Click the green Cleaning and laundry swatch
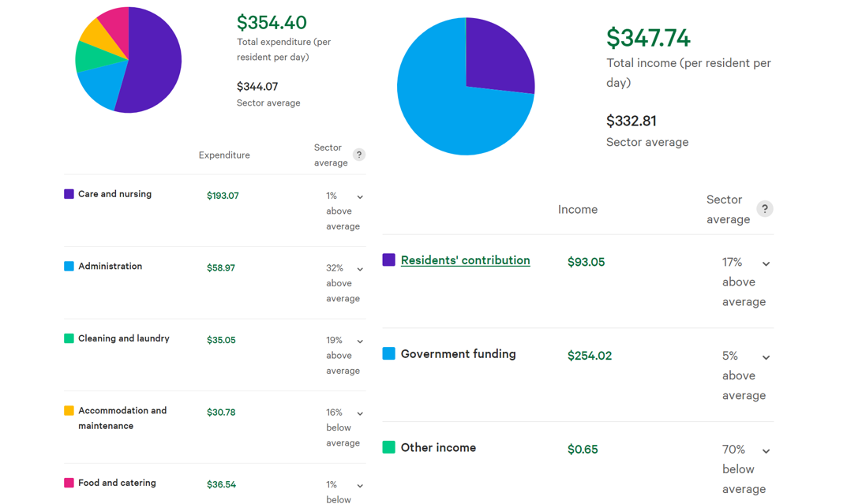 pos(69,338)
